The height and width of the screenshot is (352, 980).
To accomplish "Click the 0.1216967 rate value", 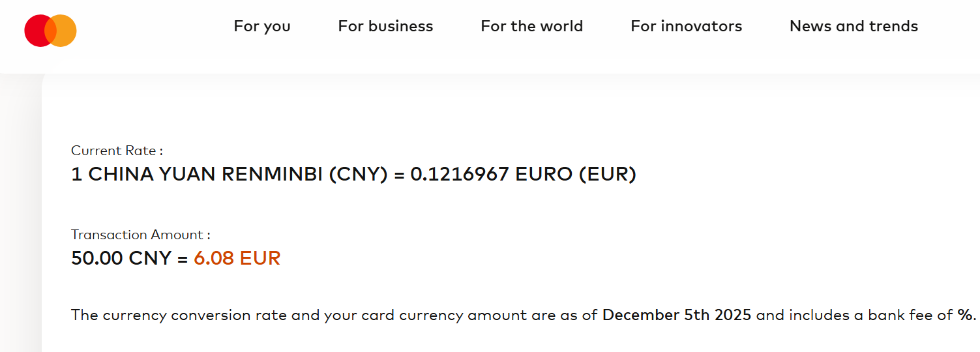I will (460, 175).
